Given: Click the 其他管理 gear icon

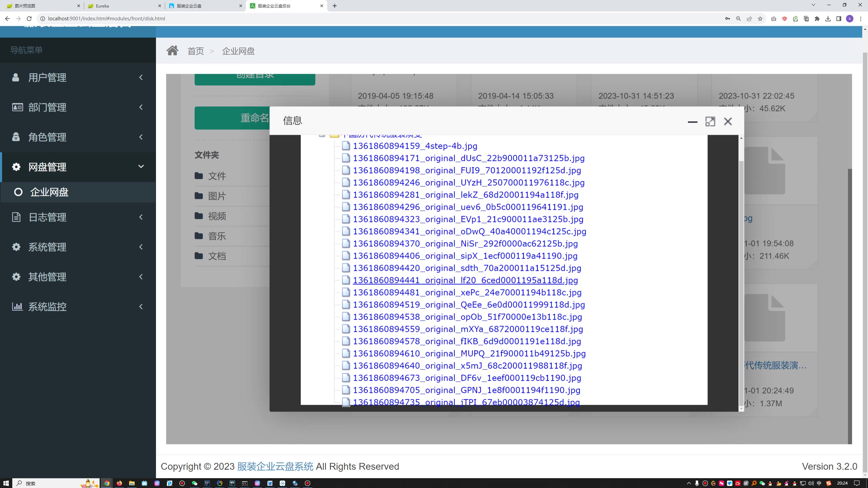Looking at the screenshot, I should click(x=16, y=277).
